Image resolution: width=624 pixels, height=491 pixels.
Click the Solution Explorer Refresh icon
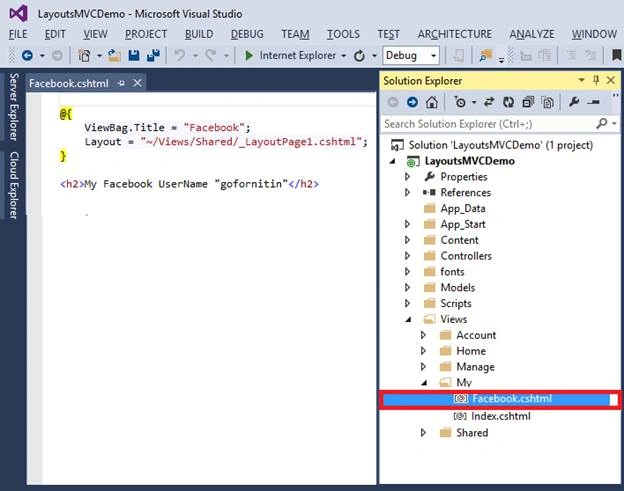pyautogui.click(x=508, y=102)
